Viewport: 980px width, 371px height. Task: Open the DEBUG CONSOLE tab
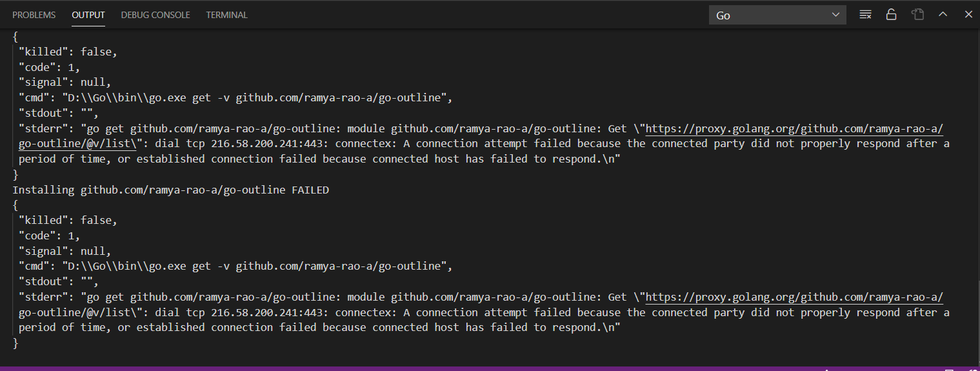point(155,15)
